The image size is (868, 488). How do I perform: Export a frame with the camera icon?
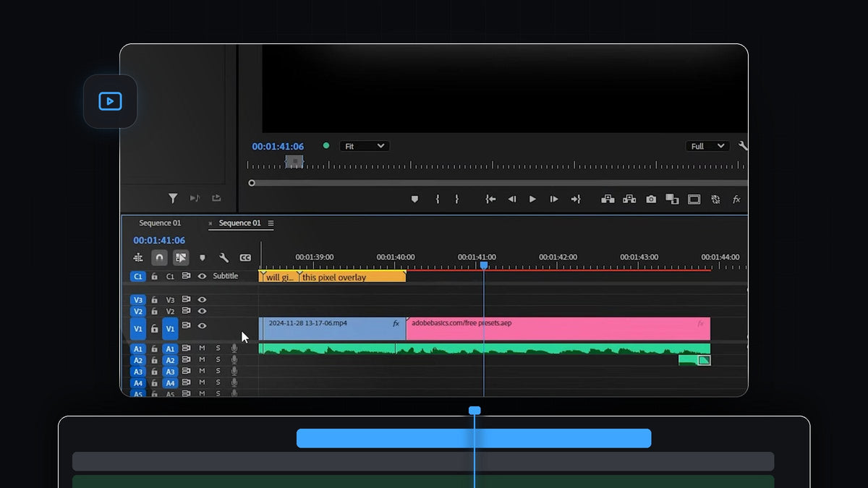tap(651, 199)
